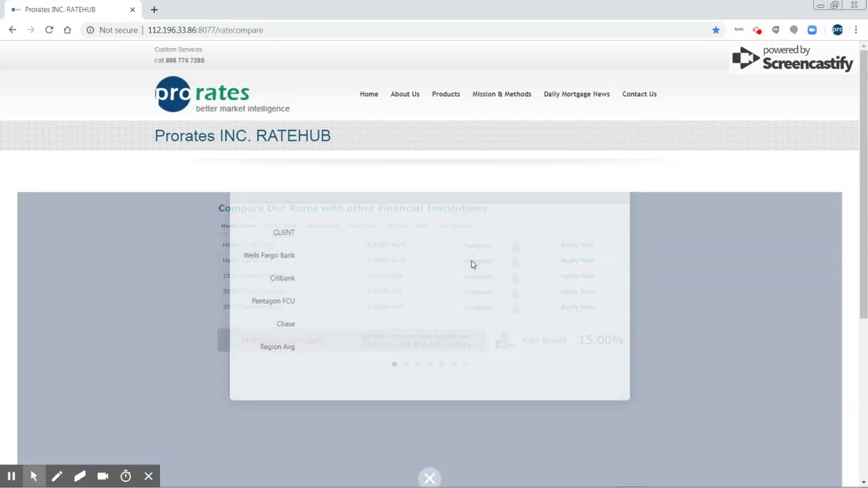
Task: Open the Products menu item
Action: pyautogui.click(x=446, y=94)
